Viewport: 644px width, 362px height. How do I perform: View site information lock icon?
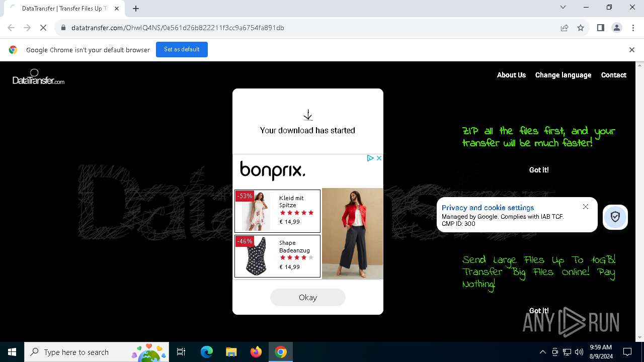pyautogui.click(x=63, y=28)
